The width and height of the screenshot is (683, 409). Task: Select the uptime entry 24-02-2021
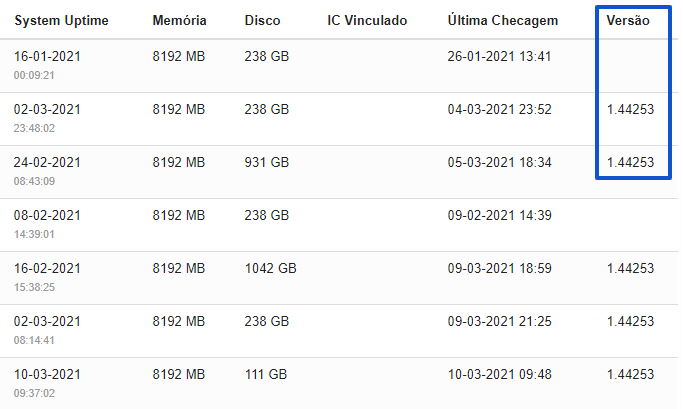coord(47,162)
